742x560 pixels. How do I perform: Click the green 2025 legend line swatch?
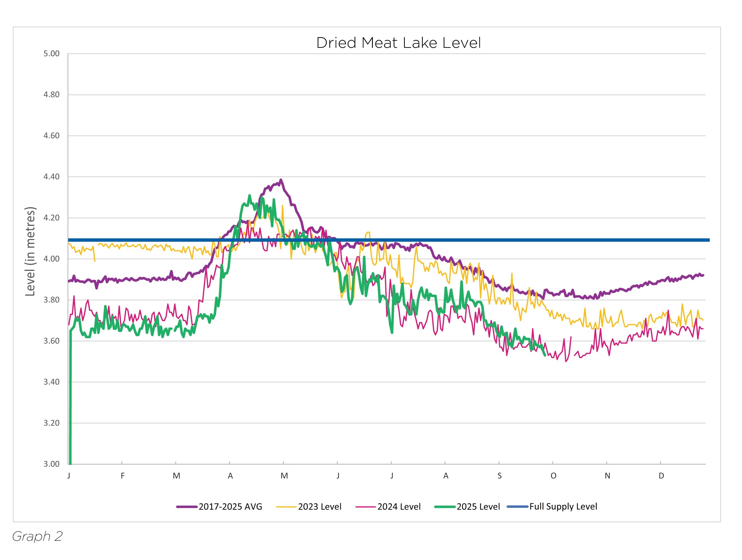click(445, 507)
